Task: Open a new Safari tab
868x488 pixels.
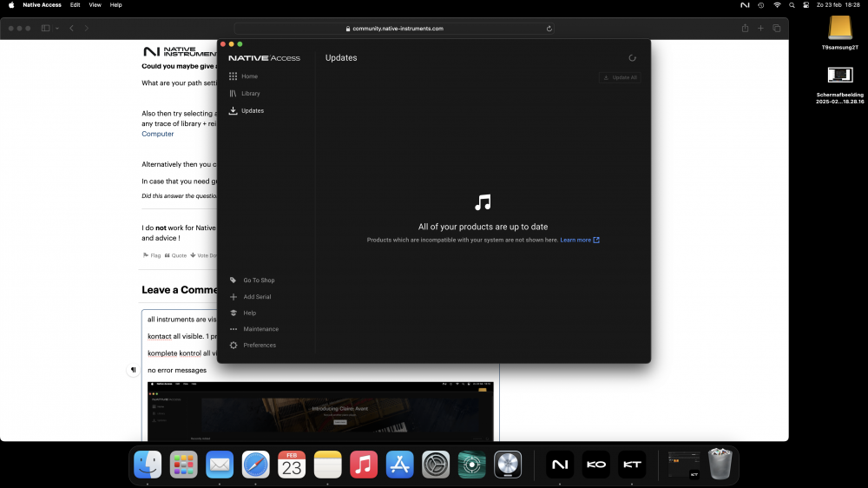Action: pyautogui.click(x=760, y=29)
